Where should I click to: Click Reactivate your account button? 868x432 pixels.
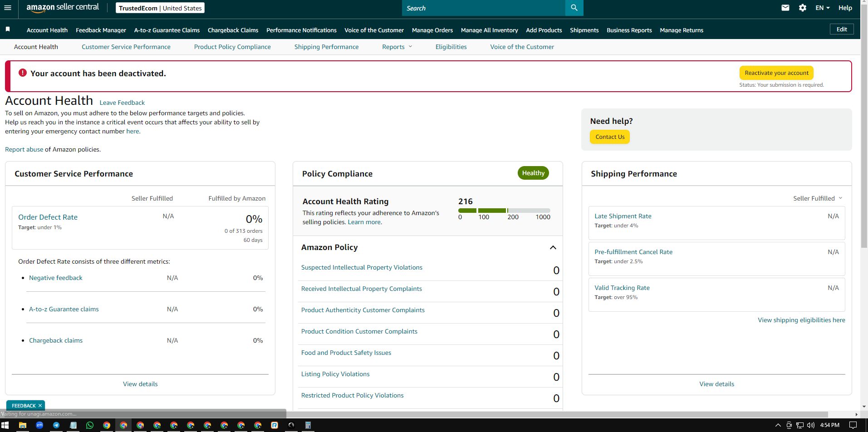coord(776,73)
